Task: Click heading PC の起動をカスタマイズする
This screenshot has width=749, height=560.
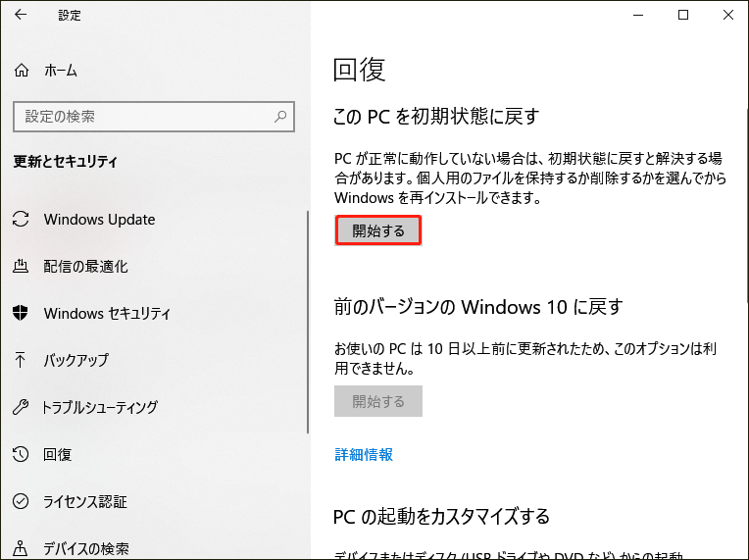Action: point(441,517)
